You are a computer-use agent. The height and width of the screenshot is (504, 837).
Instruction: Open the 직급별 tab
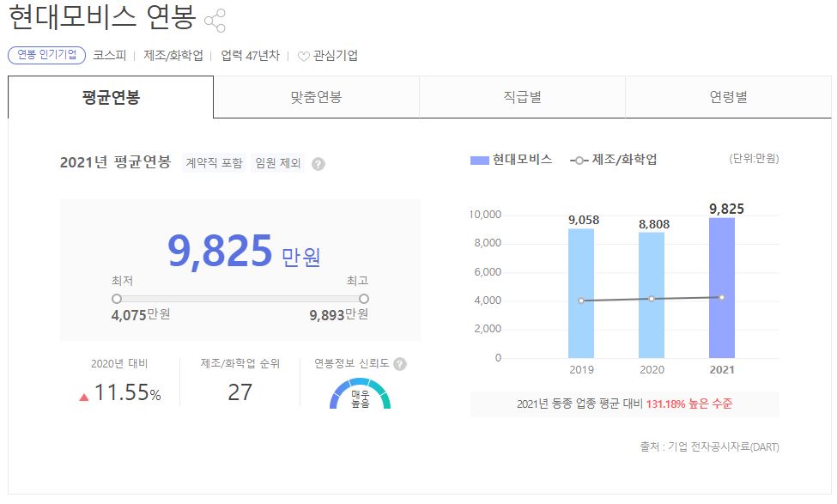click(x=522, y=96)
